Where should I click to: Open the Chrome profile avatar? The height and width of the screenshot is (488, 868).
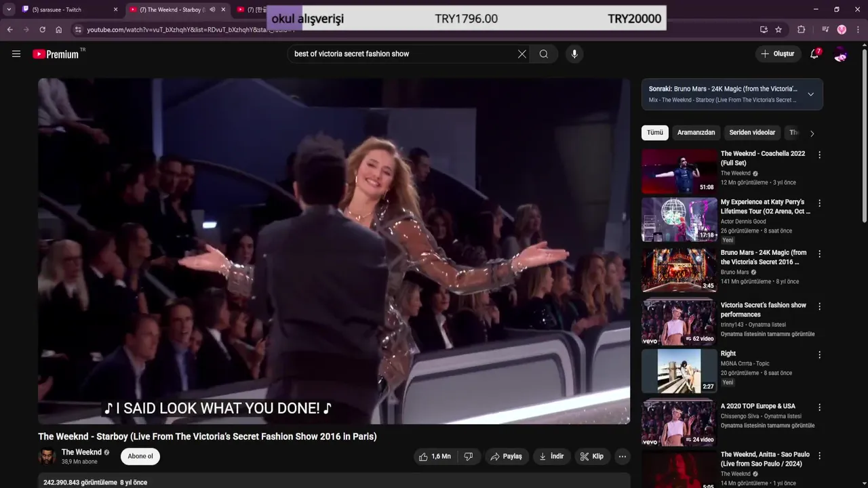point(842,30)
